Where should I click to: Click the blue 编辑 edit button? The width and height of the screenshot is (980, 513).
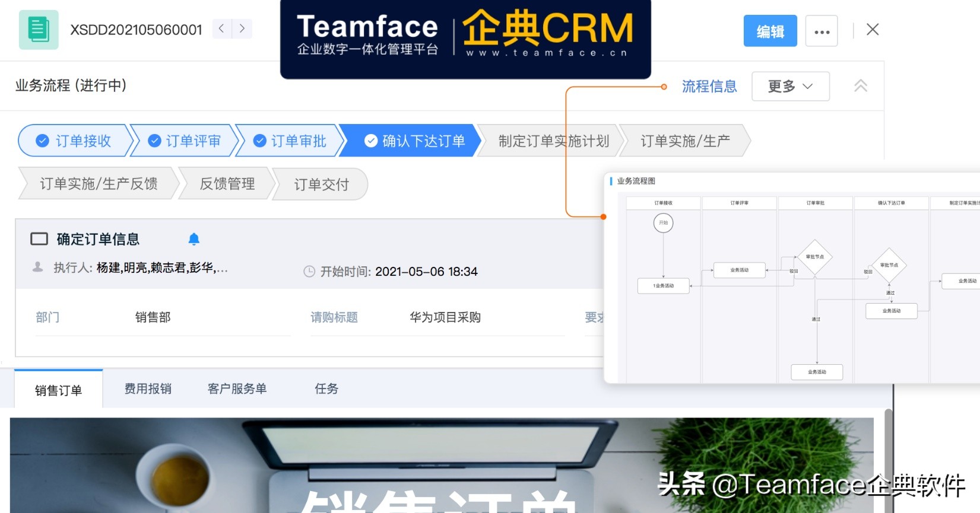pyautogui.click(x=770, y=31)
